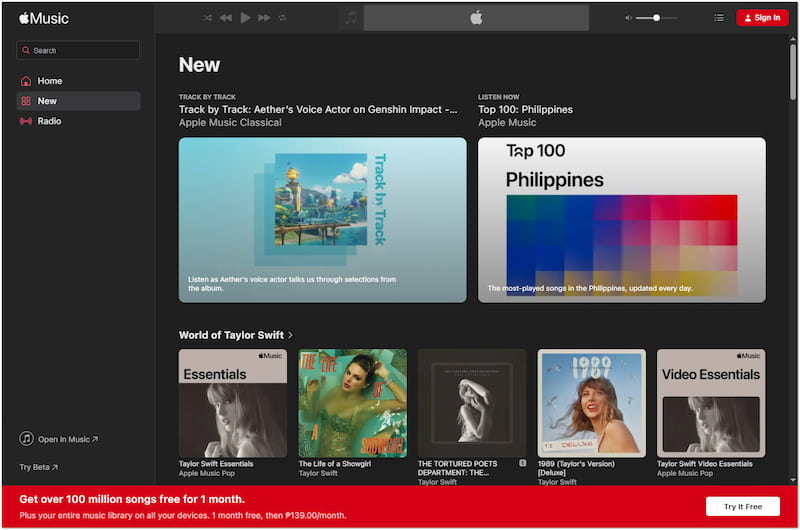This screenshot has width=800, height=530.
Task: Click the New page heading
Action: [x=199, y=65]
